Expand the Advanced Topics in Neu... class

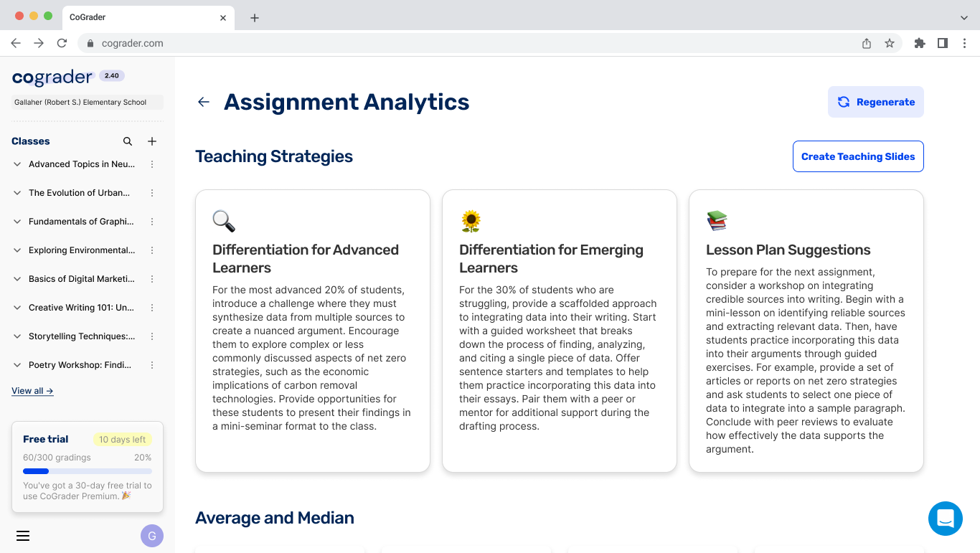pos(17,164)
